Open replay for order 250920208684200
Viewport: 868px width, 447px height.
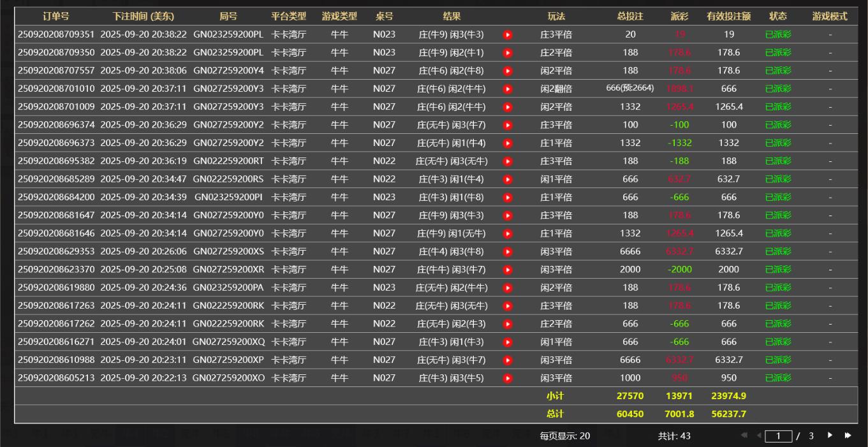tap(508, 197)
